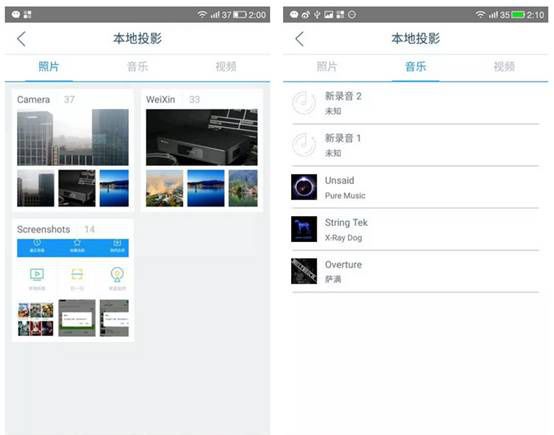Play the 新录音 2 recording
Screen dimensions: 554x435
pyautogui.click(x=415, y=103)
